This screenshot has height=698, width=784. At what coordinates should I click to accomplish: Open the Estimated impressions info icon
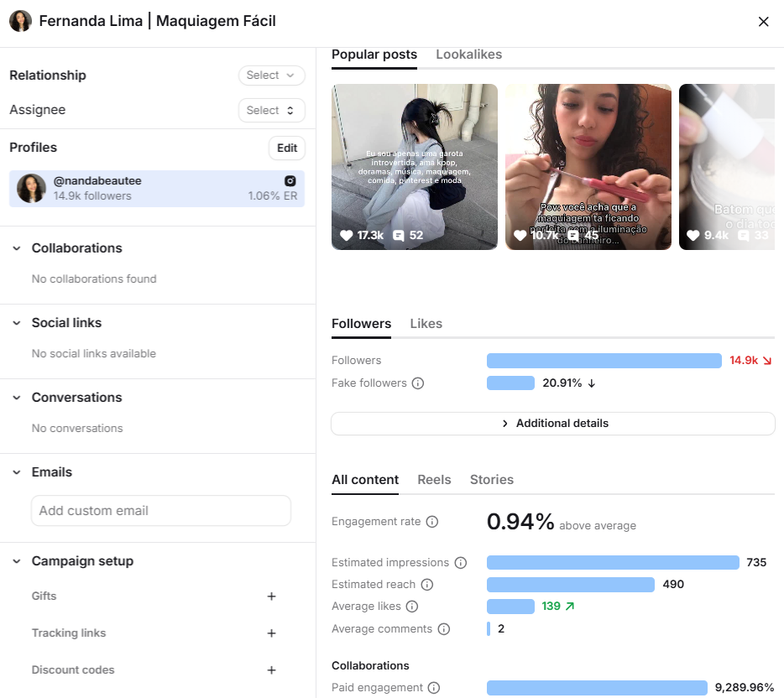(461, 563)
